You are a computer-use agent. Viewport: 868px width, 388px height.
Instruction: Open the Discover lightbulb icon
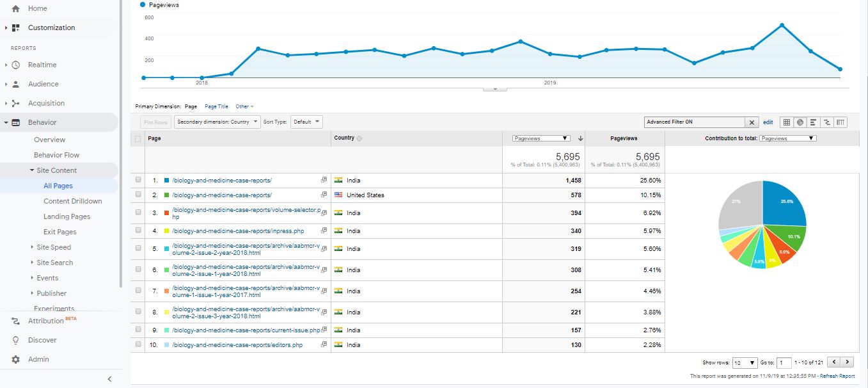pos(16,340)
